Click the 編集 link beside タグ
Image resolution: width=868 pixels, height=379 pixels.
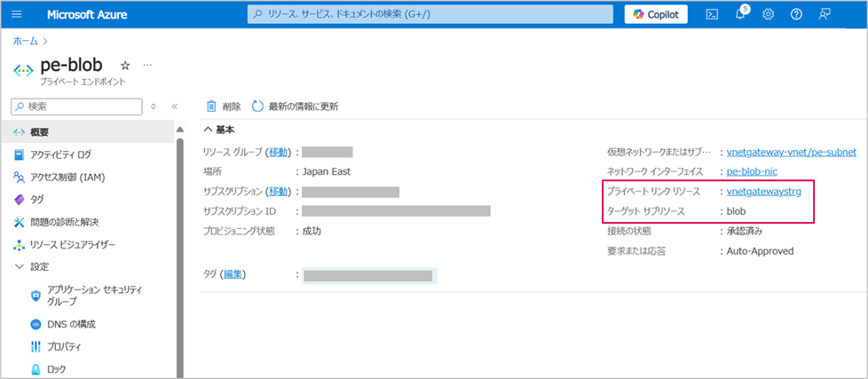233,273
